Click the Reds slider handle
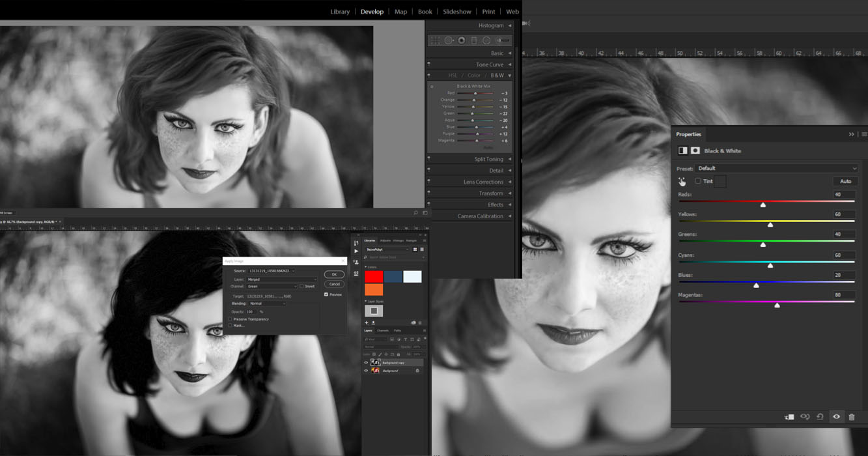Viewport: 868px width, 456px height. tap(763, 205)
